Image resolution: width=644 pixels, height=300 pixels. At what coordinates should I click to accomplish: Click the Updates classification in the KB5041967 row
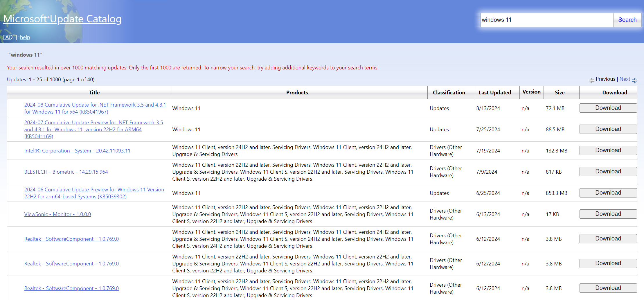pos(439,108)
